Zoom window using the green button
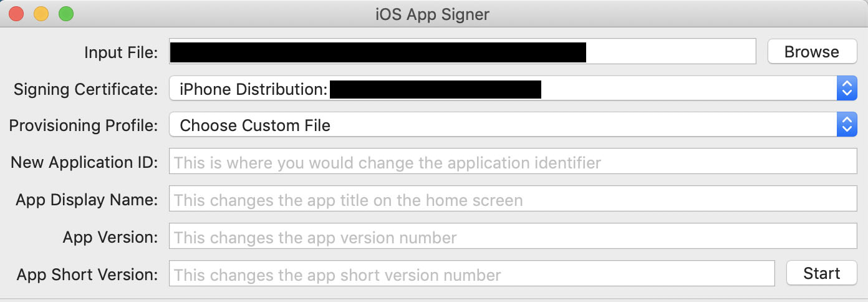Screen dimensions: 868x302 65,14
